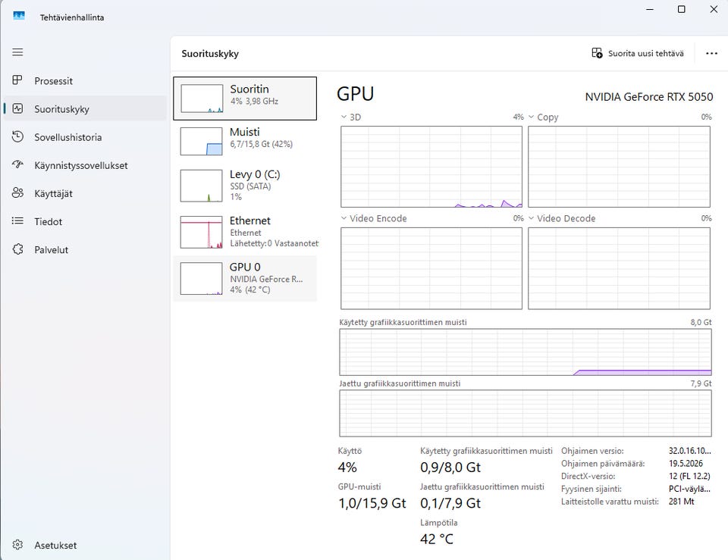Click the GPU 0 mini graph thumbnail
Image resolution: width=728 pixels, height=560 pixels.
[x=201, y=278]
